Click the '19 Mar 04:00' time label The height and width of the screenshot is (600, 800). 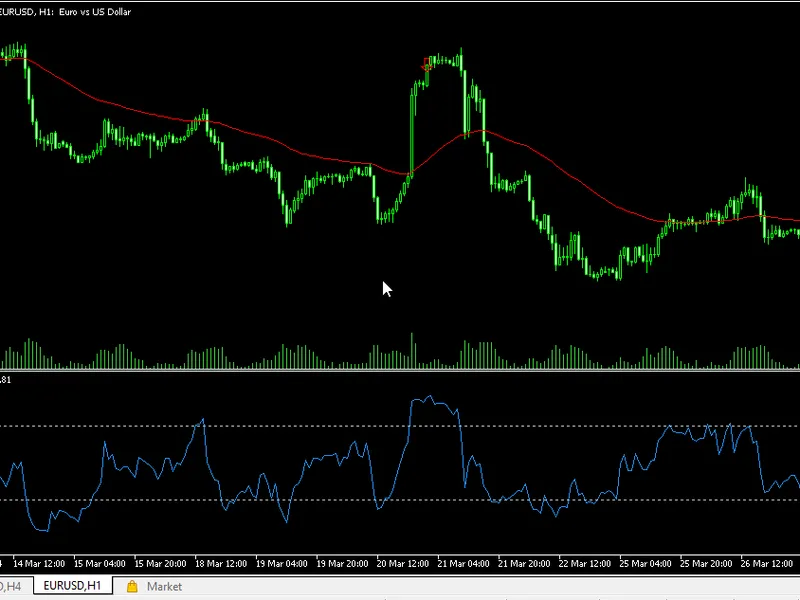[282, 564]
